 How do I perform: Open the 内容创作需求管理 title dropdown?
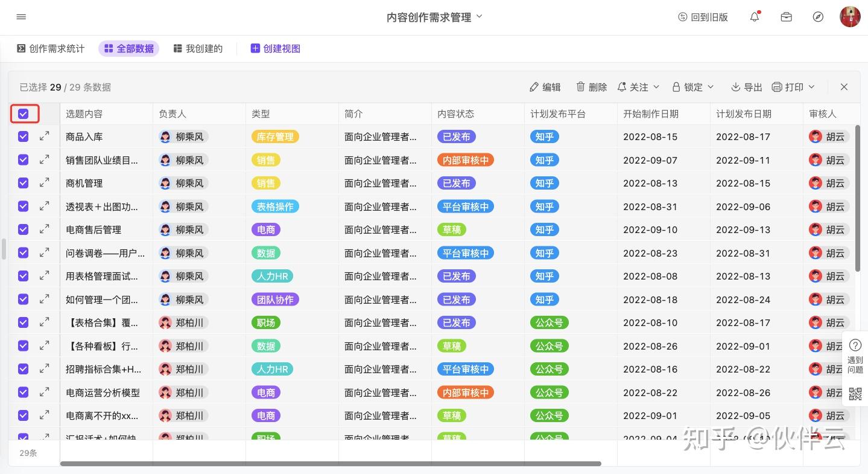tap(434, 17)
